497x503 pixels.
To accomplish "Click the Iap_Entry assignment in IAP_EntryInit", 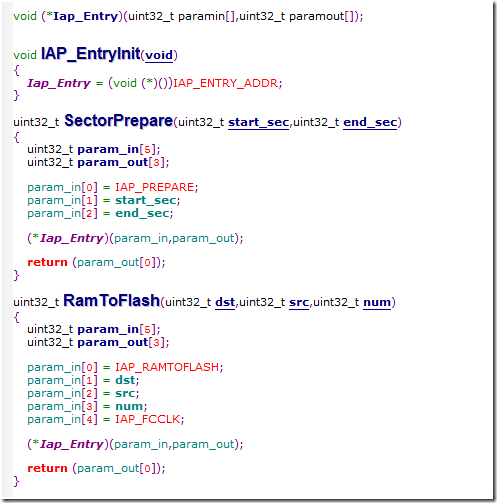I will [155, 83].
